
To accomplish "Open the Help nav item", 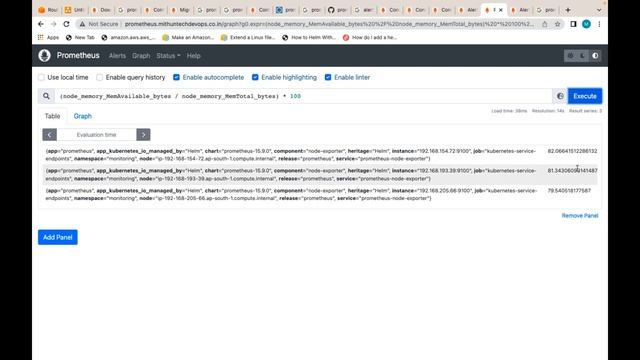I will pos(193,56).
